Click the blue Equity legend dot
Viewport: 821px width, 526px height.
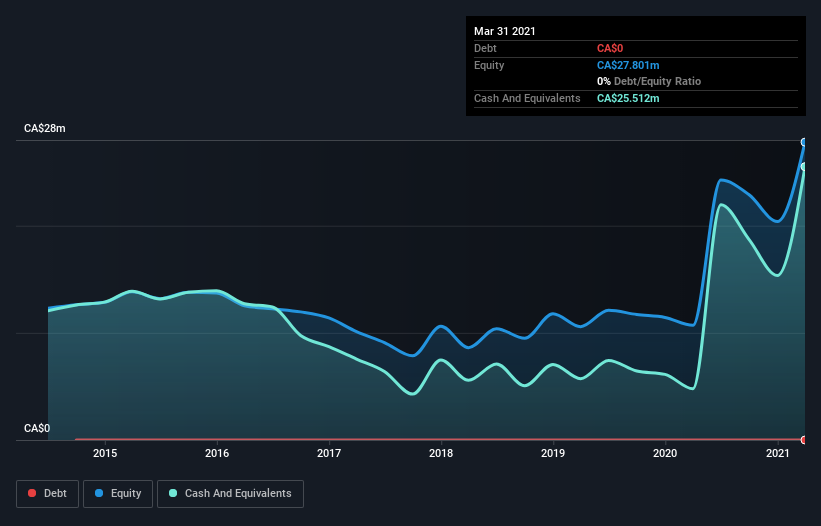click(99, 493)
